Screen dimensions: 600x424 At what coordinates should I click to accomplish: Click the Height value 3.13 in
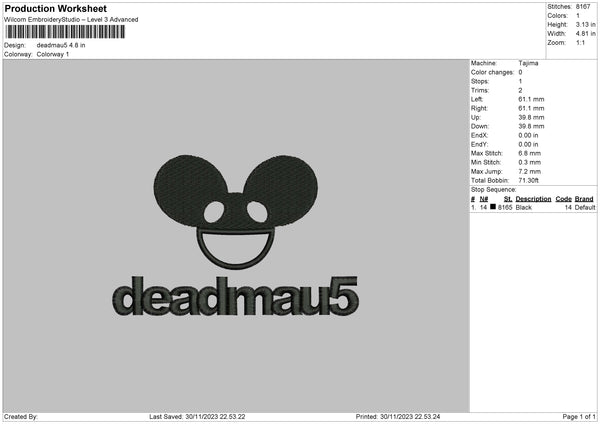585,24
